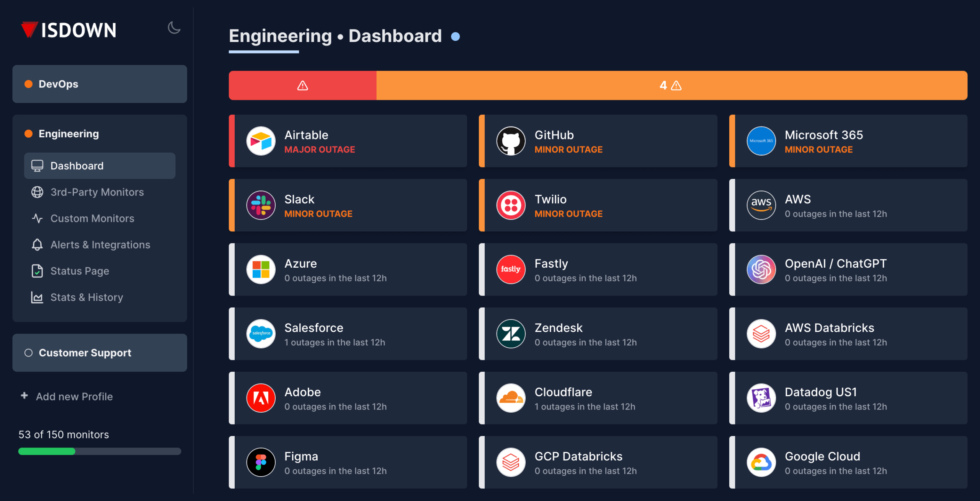
Task: Click the Status Page document icon
Action: [x=37, y=271]
